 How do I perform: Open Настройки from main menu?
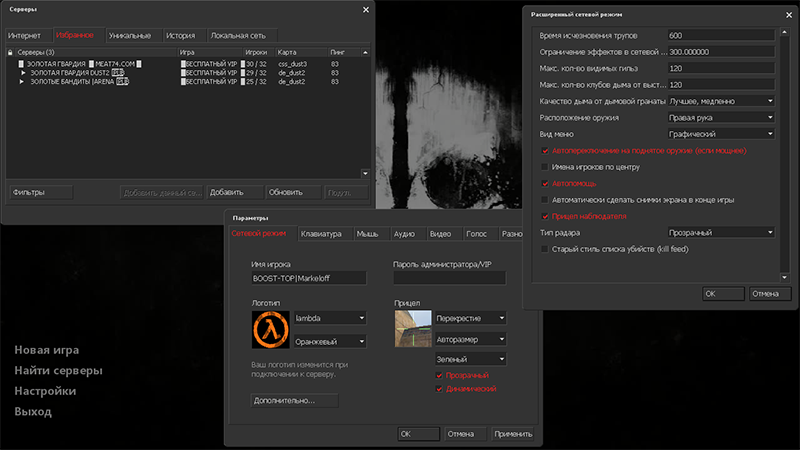(x=45, y=391)
